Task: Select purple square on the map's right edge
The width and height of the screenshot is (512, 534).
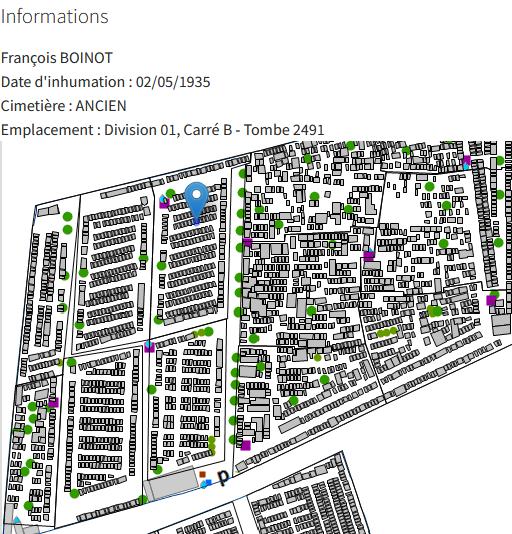Action: pyautogui.click(x=491, y=300)
